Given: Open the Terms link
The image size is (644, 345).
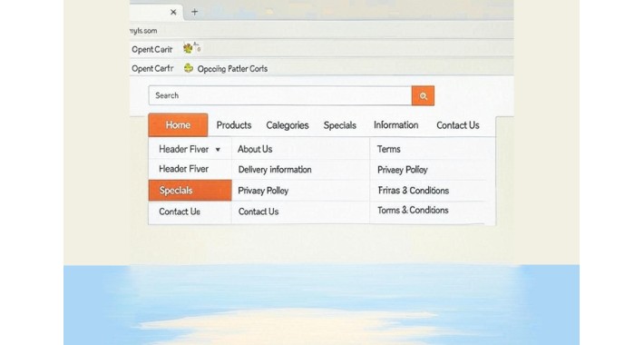Looking at the screenshot, I should coord(388,149).
